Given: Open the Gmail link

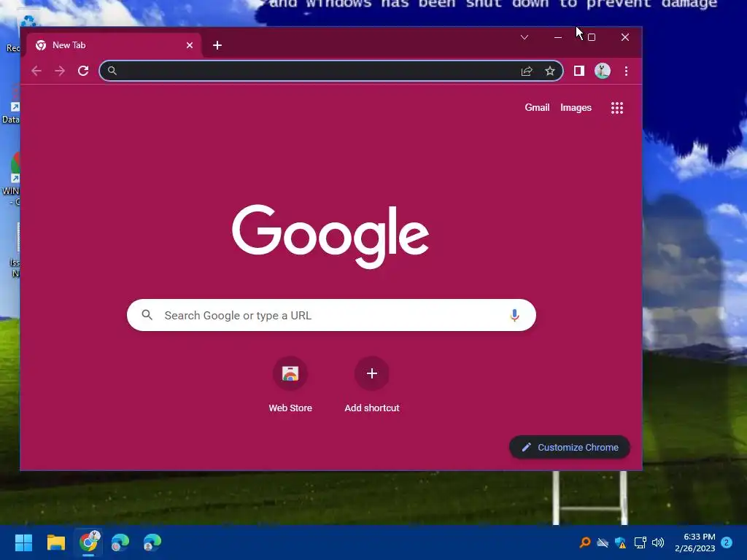Looking at the screenshot, I should pyautogui.click(x=537, y=108).
